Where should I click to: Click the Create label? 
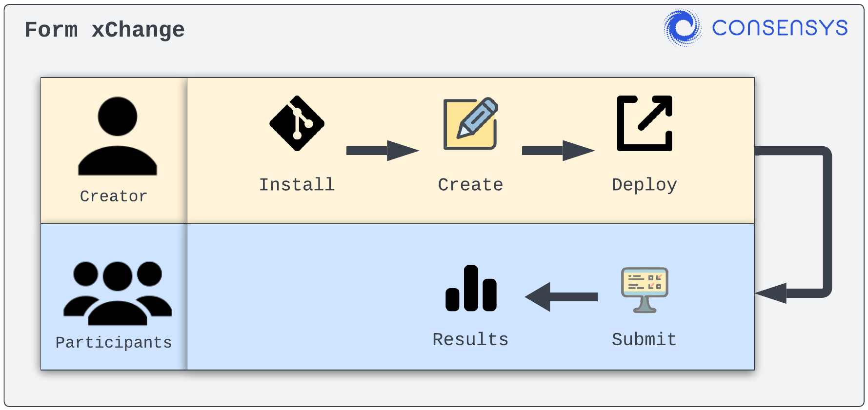[470, 185]
